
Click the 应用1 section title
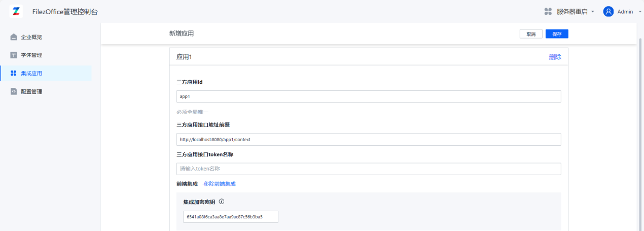tap(184, 57)
